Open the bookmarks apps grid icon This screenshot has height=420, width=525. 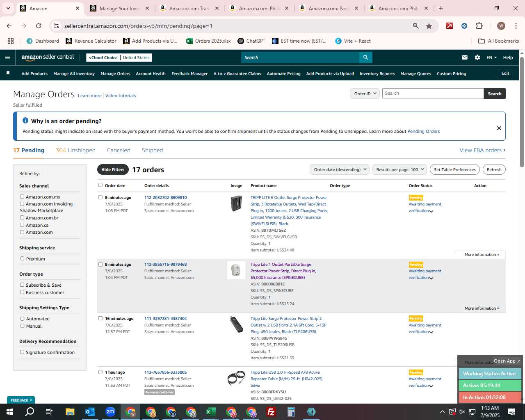pyautogui.click(x=11, y=41)
